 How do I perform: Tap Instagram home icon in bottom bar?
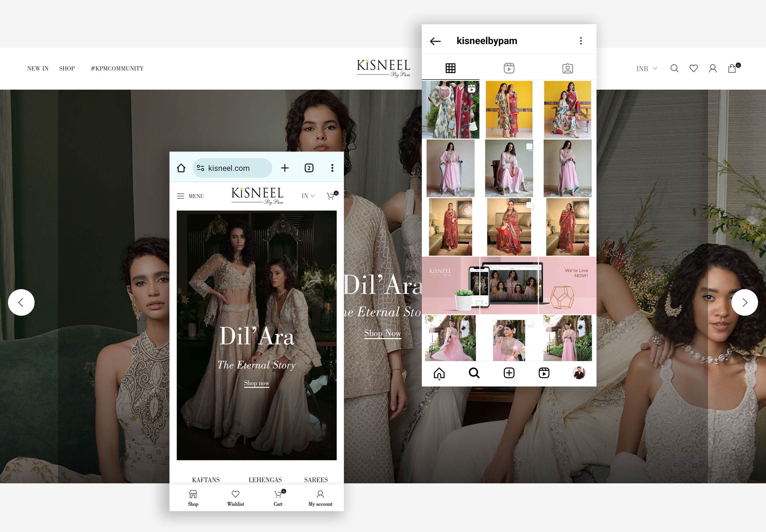(x=439, y=373)
